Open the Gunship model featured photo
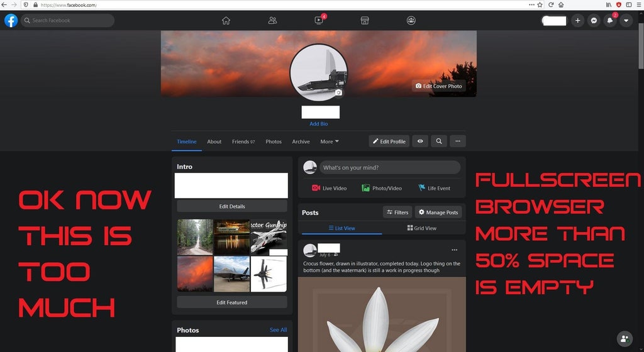The width and height of the screenshot is (644, 352). coord(269,237)
